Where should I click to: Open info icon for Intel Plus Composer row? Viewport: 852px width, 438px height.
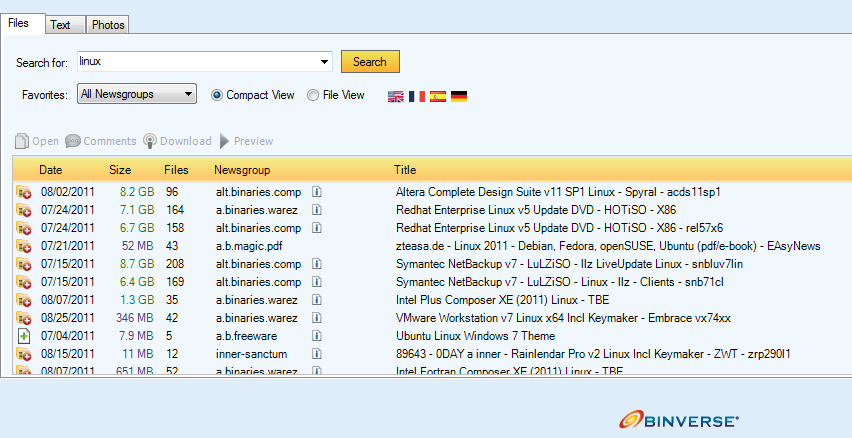[317, 300]
